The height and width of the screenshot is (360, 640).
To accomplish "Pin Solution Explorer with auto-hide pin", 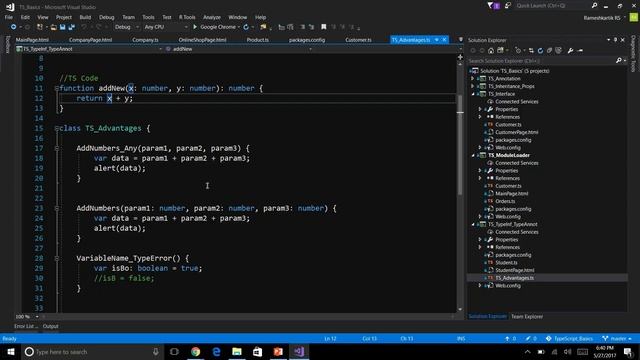I will pyautogui.click(x=616, y=40).
